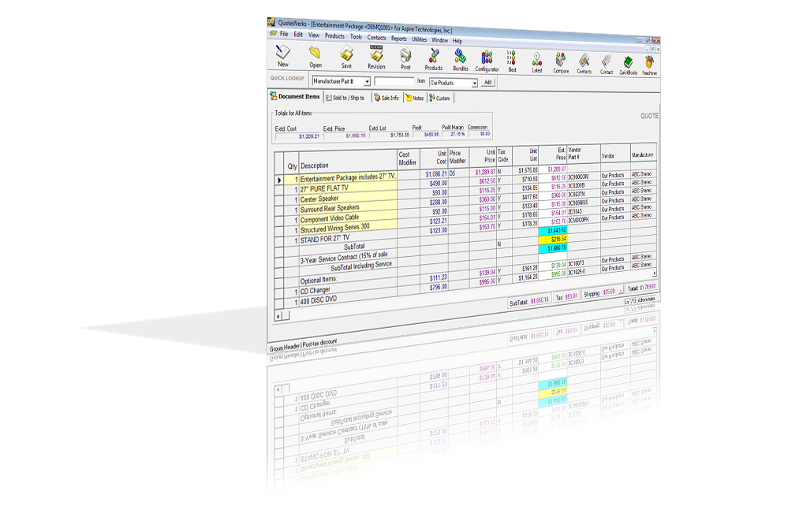Click the Qty column header
Viewport: 799px width, 532px height.
[292, 164]
